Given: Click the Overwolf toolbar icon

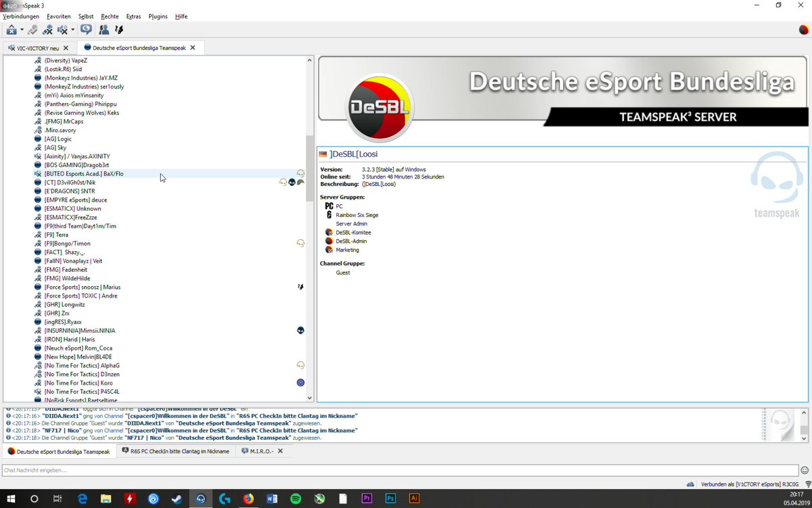Looking at the screenshot, I should tap(119, 30).
